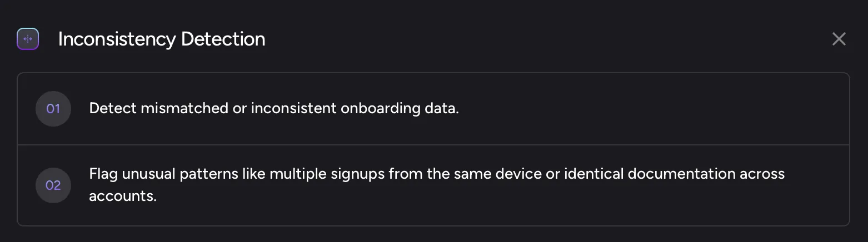Click the purple Inconsistency Detection icon
The image size is (868, 242).
pos(28,39)
